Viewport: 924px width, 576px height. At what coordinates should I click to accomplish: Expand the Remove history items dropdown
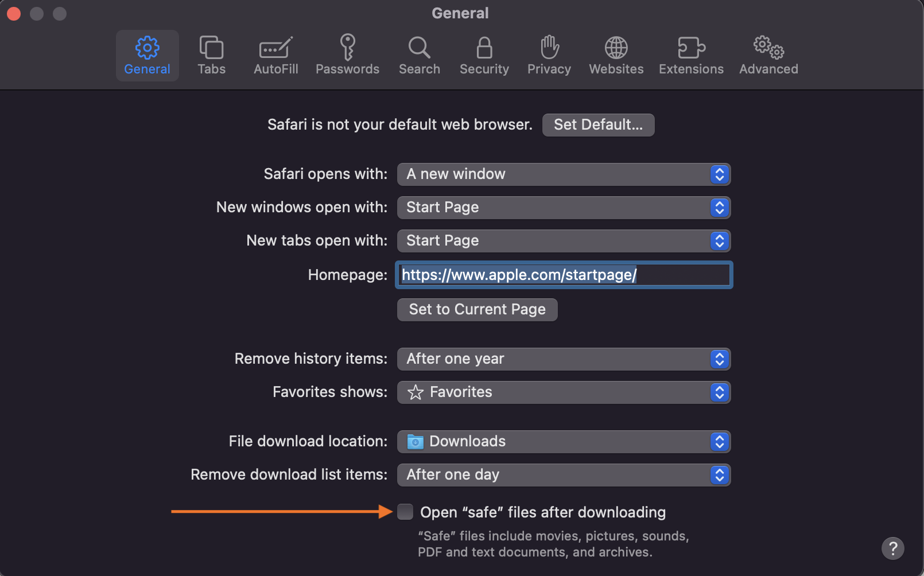[564, 359]
